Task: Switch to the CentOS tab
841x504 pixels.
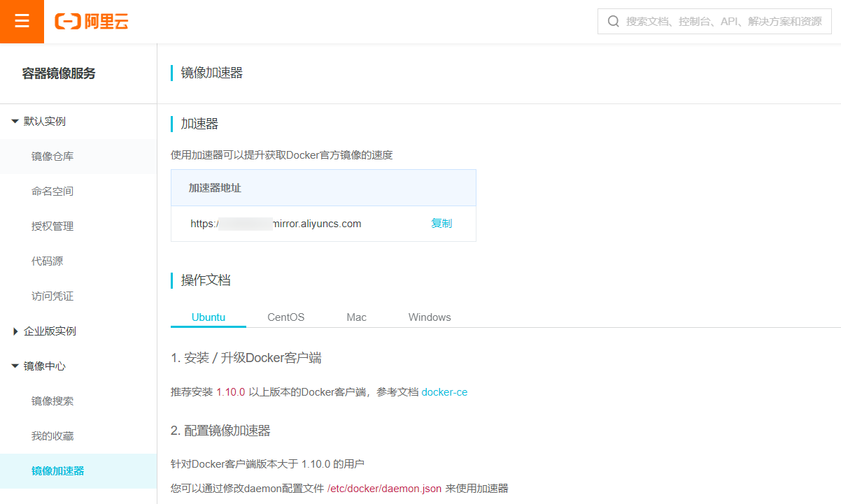Action: [286, 317]
